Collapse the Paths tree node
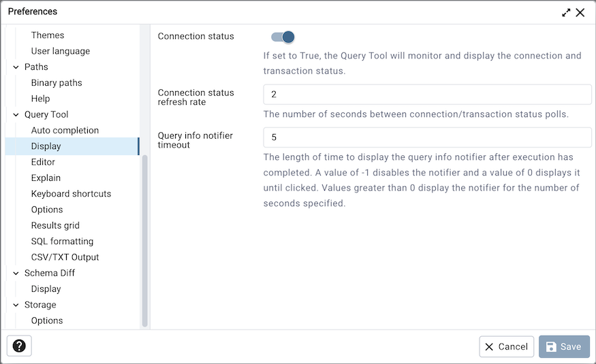The height and width of the screenshot is (364, 596). pos(16,67)
